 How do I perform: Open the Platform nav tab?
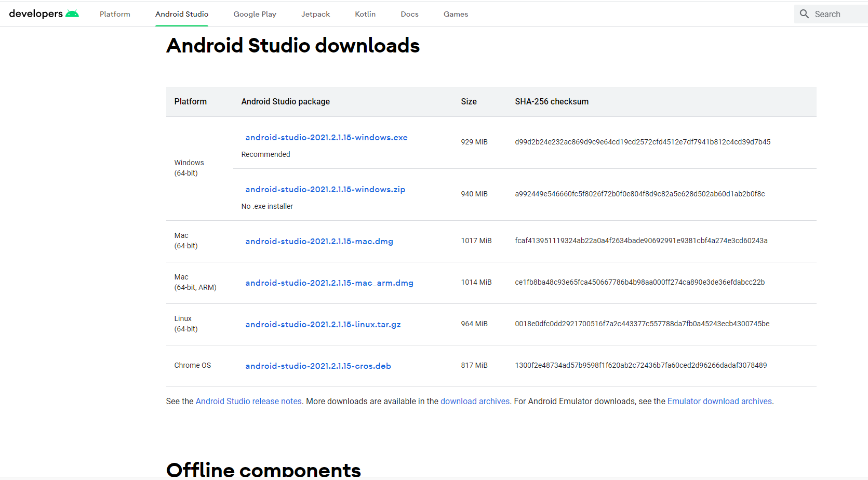point(115,14)
